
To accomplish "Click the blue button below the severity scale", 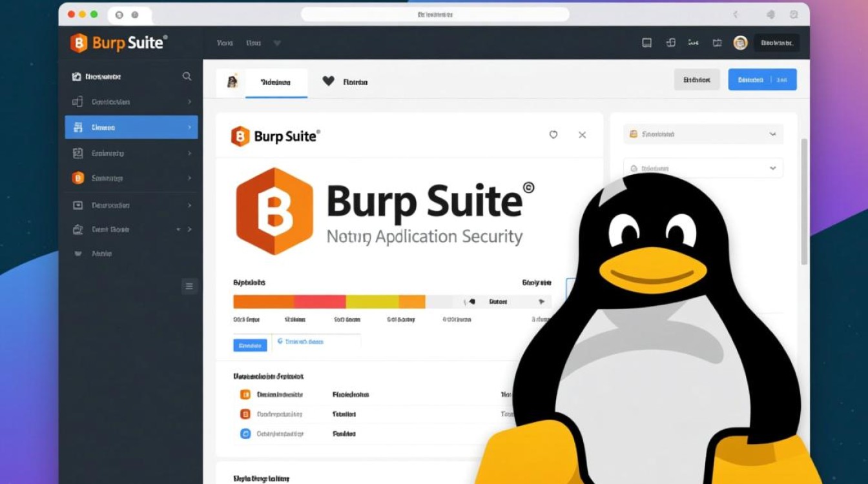I will (x=249, y=345).
